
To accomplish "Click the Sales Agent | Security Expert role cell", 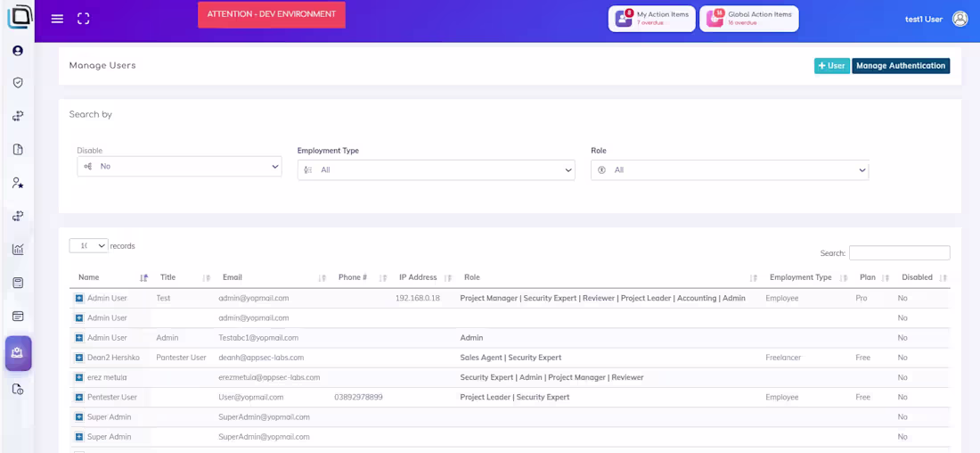I will (x=510, y=358).
